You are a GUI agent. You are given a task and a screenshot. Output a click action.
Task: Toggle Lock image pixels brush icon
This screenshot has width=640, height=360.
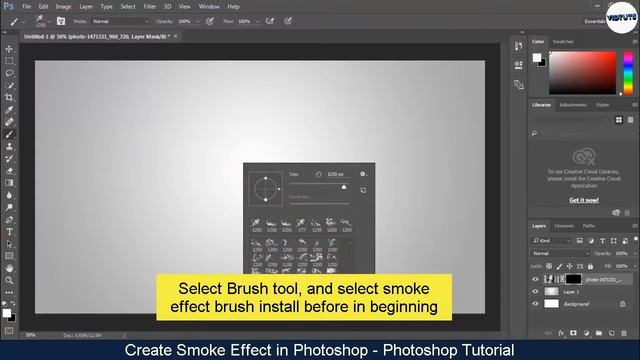tap(560, 266)
